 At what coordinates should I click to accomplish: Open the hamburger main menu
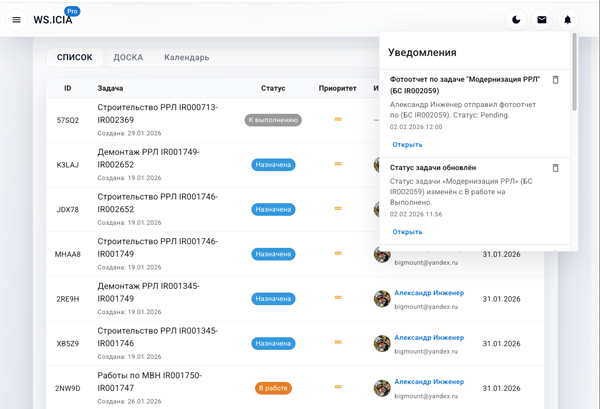click(16, 19)
